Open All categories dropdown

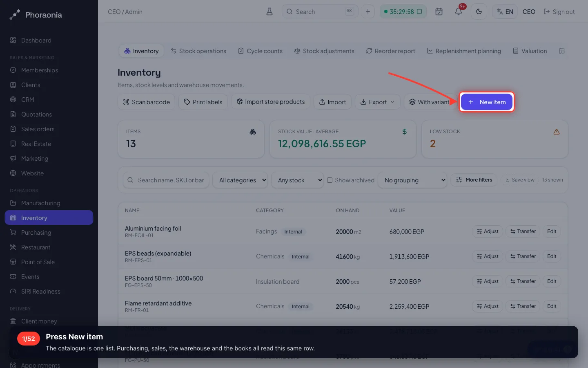coord(240,180)
